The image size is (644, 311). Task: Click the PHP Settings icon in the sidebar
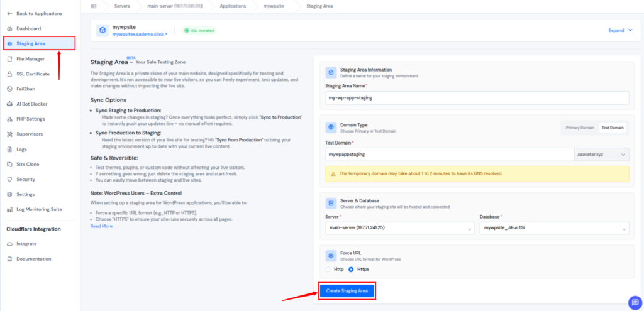click(x=9, y=119)
